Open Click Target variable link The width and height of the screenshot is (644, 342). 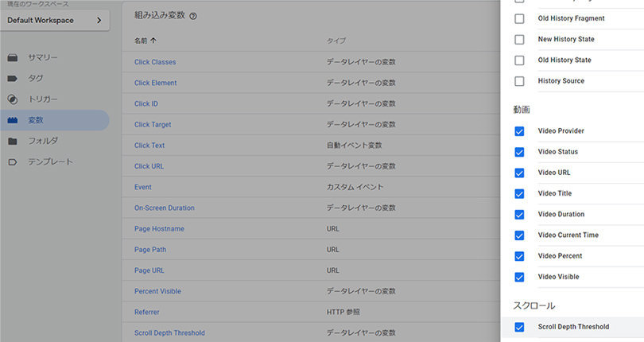click(153, 125)
